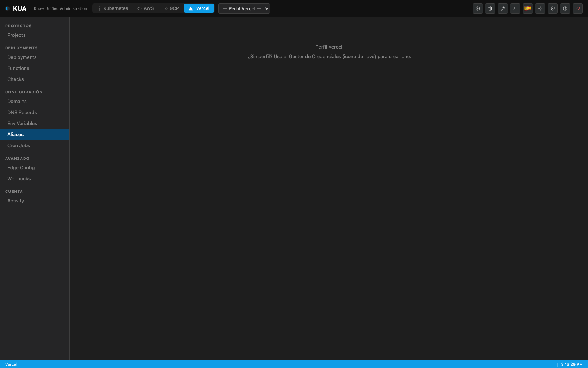The image size is (588, 368).
Task: Switch to the GCP tab
Action: click(171, 8)
